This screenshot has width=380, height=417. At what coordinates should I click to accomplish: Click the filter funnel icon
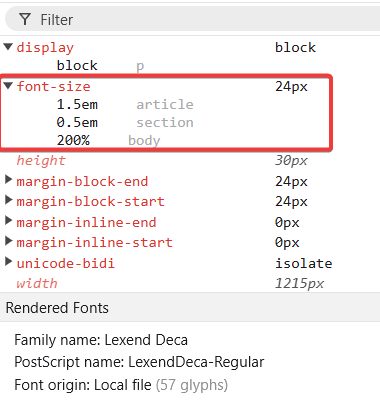(25, 19)
